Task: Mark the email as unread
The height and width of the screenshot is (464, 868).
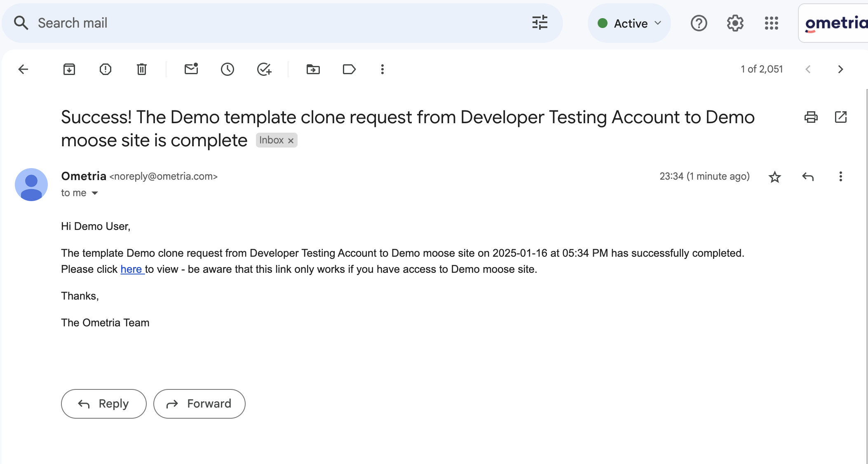Action: click(191, 69)
